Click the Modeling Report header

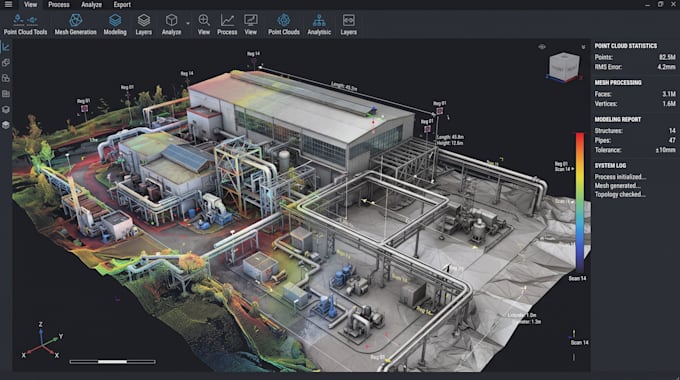[618, 119]
